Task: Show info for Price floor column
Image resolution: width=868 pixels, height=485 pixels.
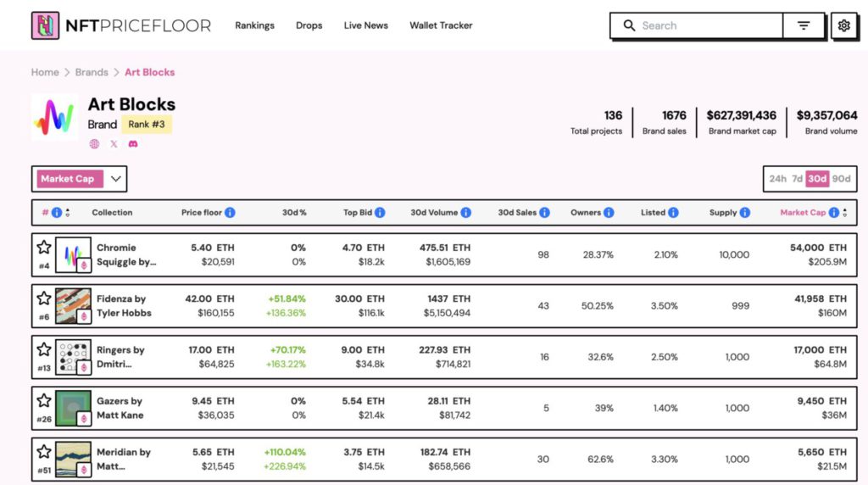Action: pyautogui.click(x=230, y=213)
